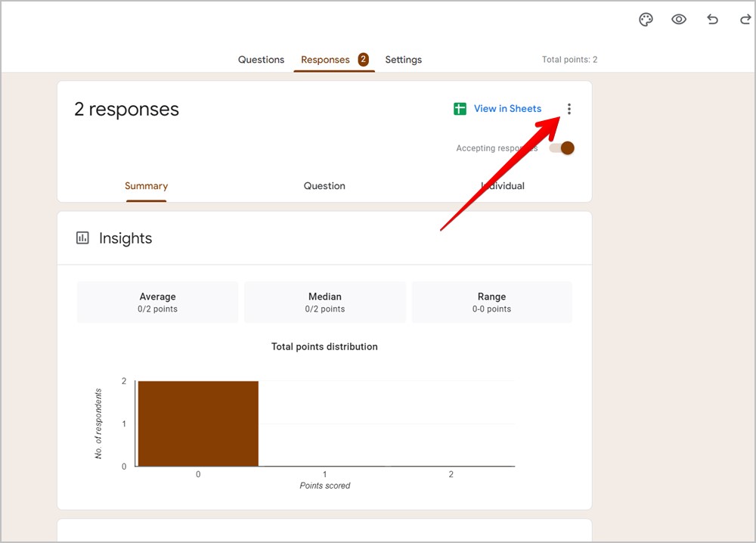Viewport: 756px width, 543px height.
Task: Click the brown bar in the distribution chart
Action: 198,424
